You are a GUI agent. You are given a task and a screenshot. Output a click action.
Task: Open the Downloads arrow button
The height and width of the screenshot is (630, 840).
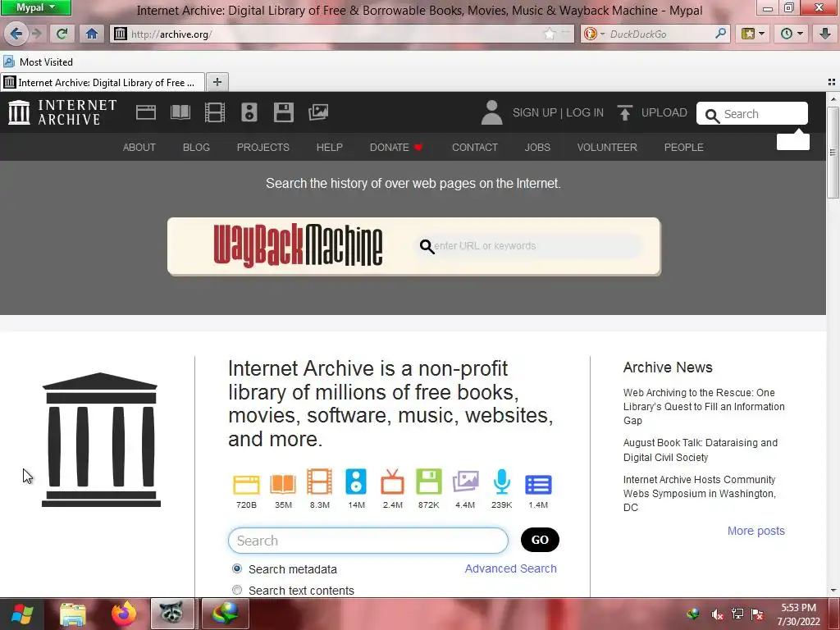(x=825, y=34)
